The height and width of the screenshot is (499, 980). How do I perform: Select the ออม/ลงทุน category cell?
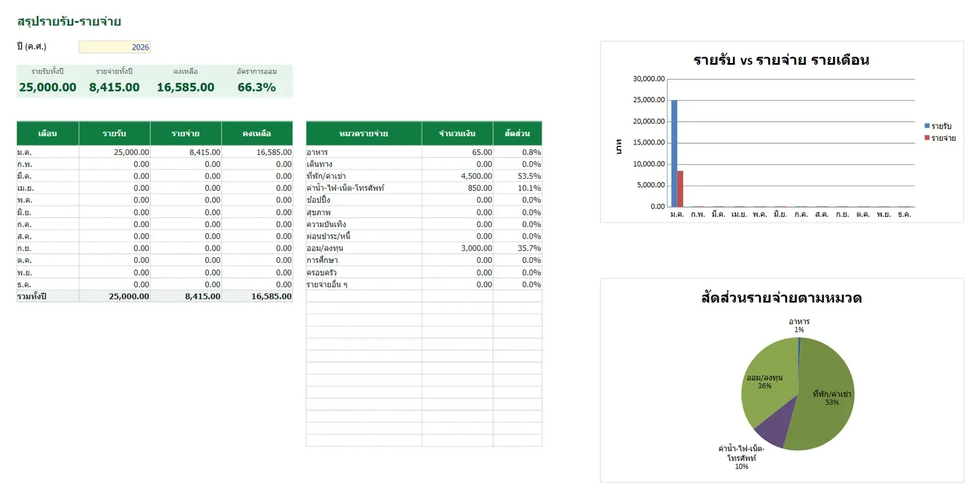coord(364,248)
